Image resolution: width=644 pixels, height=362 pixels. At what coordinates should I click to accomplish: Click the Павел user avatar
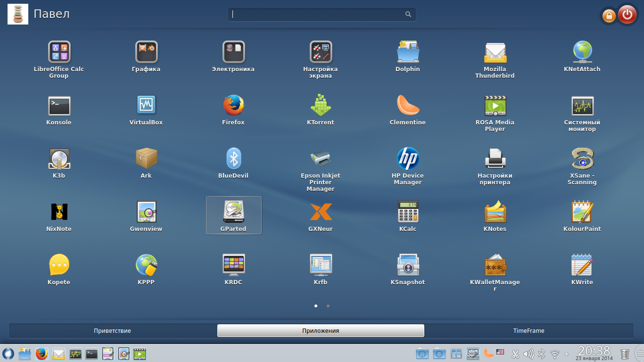pos(17,15)
